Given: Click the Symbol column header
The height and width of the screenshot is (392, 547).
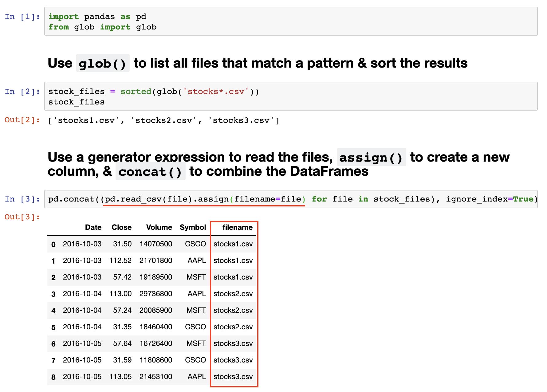Looking at the screenshot, I should pos(193,227).
